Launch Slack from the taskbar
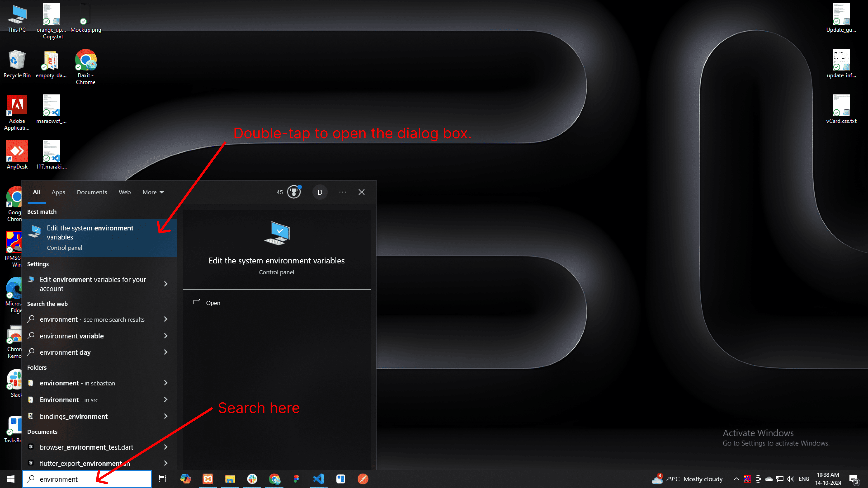Screen dimensions: 868x488 pos(252,479)
